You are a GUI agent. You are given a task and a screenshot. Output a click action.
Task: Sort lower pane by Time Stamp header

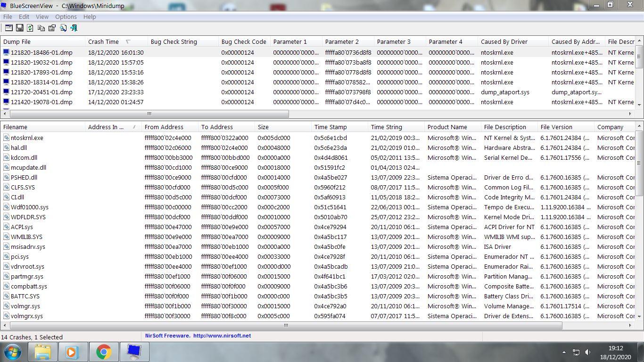click(x=339, y=127)
